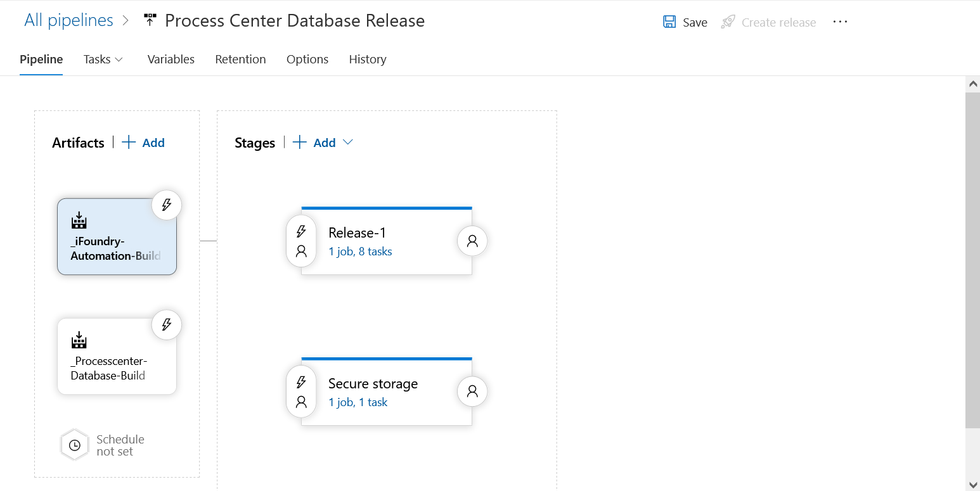980x491 pixels.
Task: Open continuous deployment trigger on _iFoundry-Automation-Build
Action: pos(167,205)
